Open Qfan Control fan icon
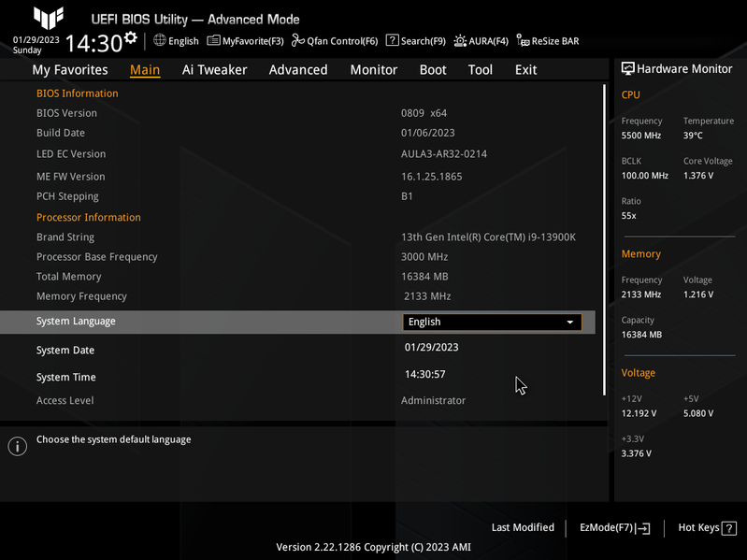 point(298,41)
